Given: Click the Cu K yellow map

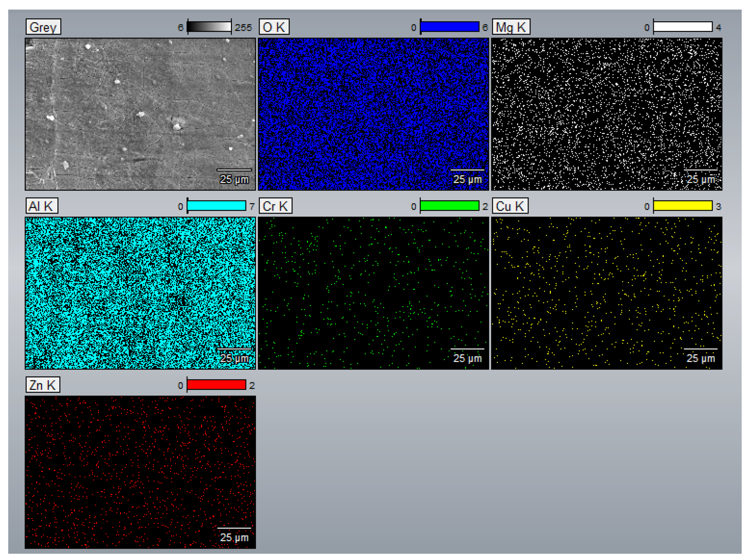Looking at the screenshot, I should pos(607,293).
